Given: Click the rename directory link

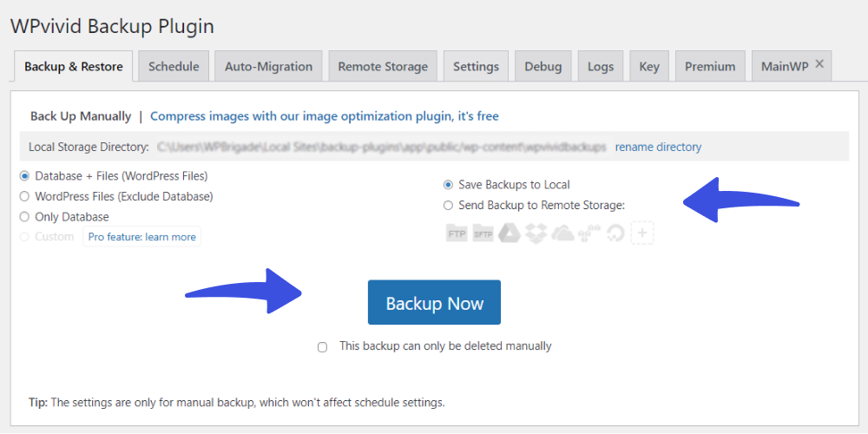Looking at the screenshot, I should pyautogui.click(x=658, y=147).
